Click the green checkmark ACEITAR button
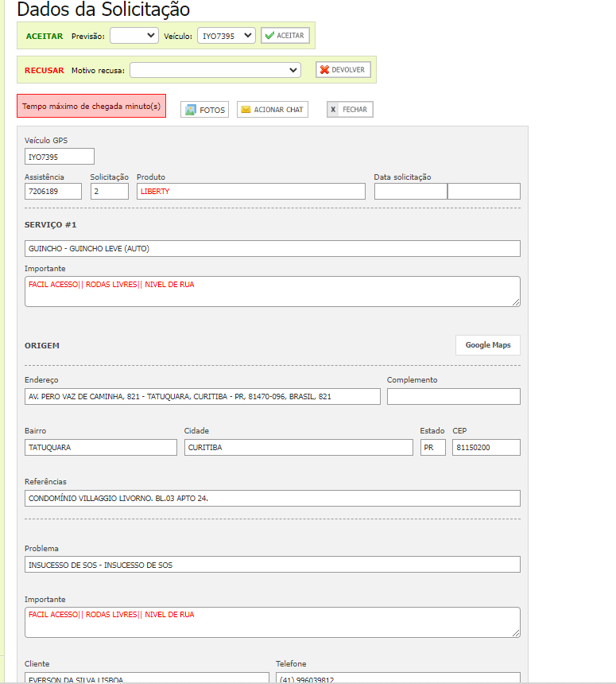The height and width of the screenshot is (684, 616). 285,36
